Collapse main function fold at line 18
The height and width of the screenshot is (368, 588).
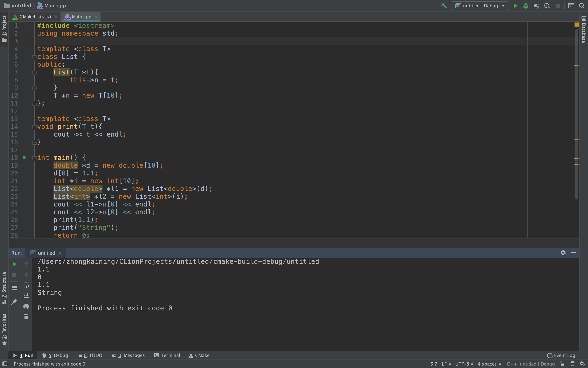pos(35,158)
